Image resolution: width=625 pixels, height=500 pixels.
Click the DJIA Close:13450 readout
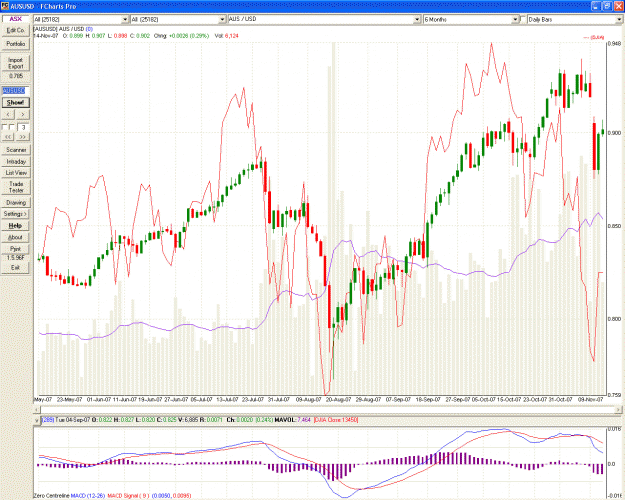coord(336,420)
